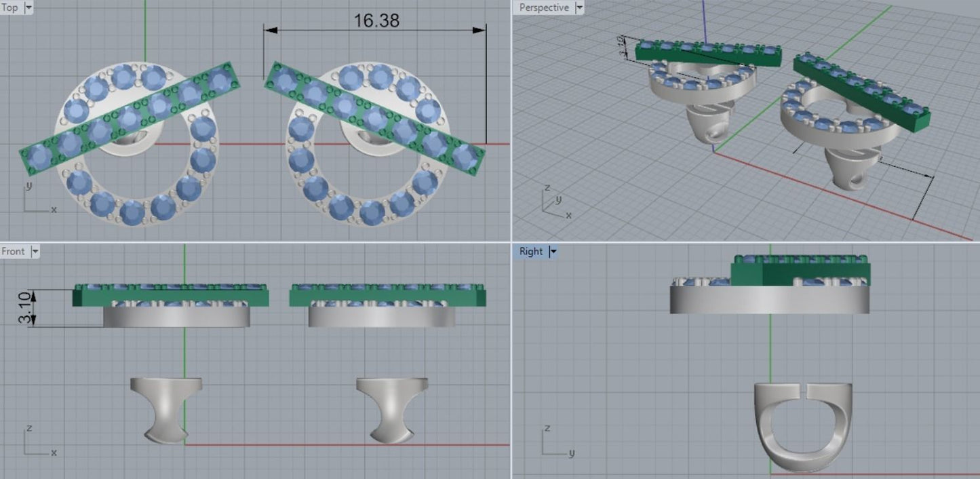This screenshot has height=479, width=980.
Task: Click the Right viewport title label
Action: point(531,252)
